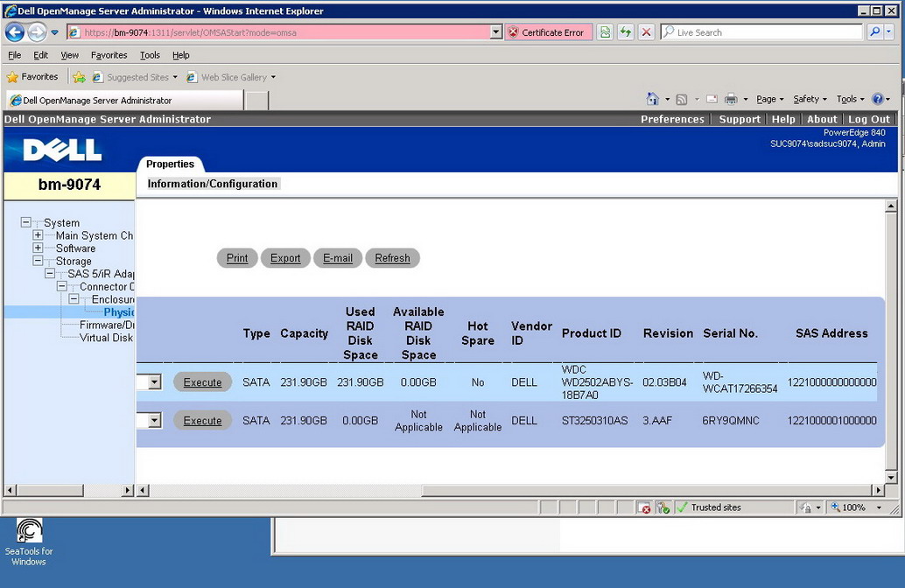Open the Help menu in menu bar
Screen dimensions: 905x588
point(180,55)
